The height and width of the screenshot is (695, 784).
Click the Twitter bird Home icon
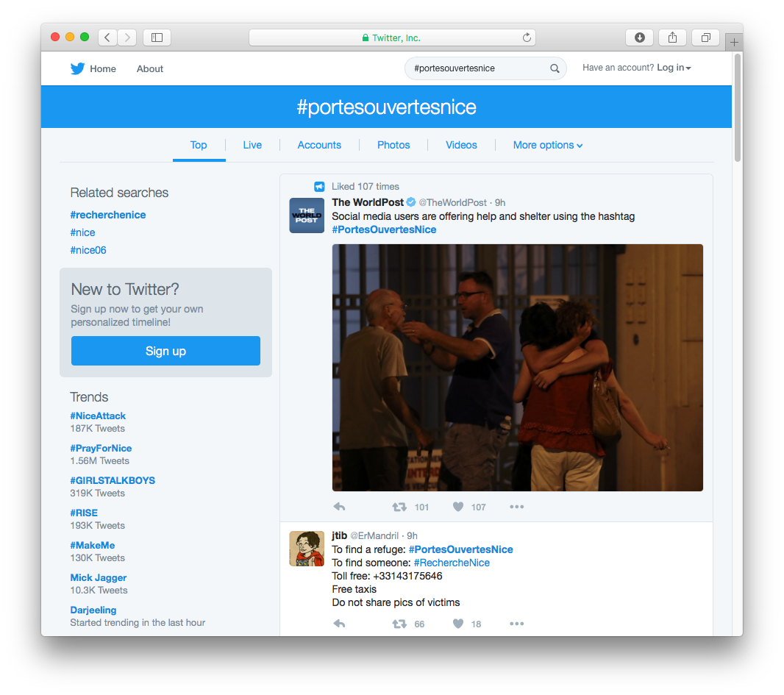tap(77, 68)
